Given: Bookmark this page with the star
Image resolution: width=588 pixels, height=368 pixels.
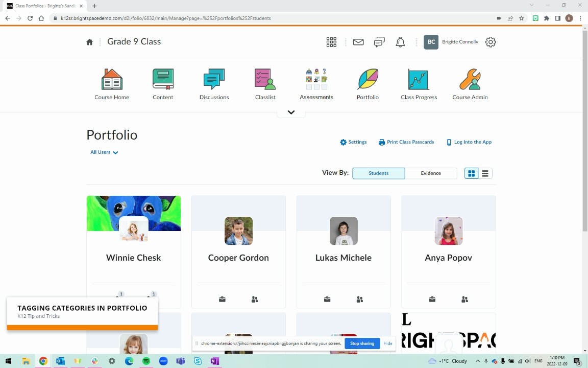Looking at the screenshot, I should (521, 18).
